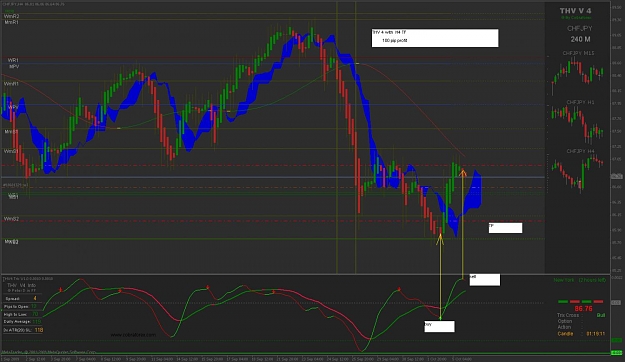Select the Spread value row
Viewport: 625px width, 362px height.
22,298
